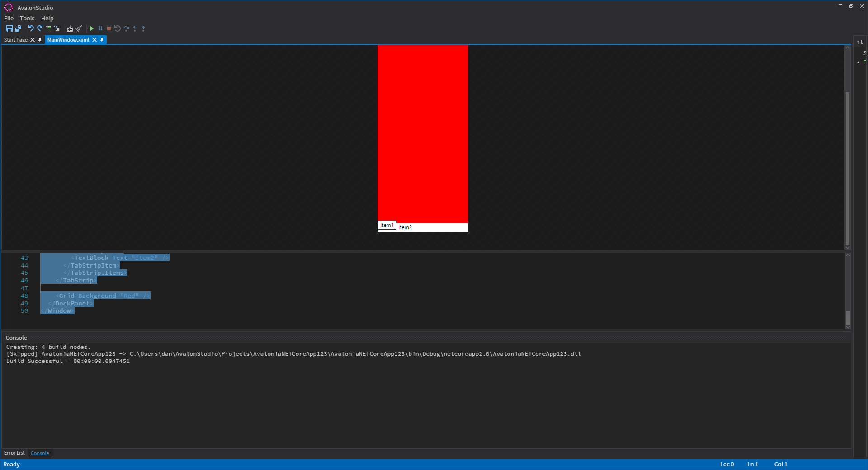
Task: Redo the last undone edit
Action: pyautogui.click(x=40, y=28)
